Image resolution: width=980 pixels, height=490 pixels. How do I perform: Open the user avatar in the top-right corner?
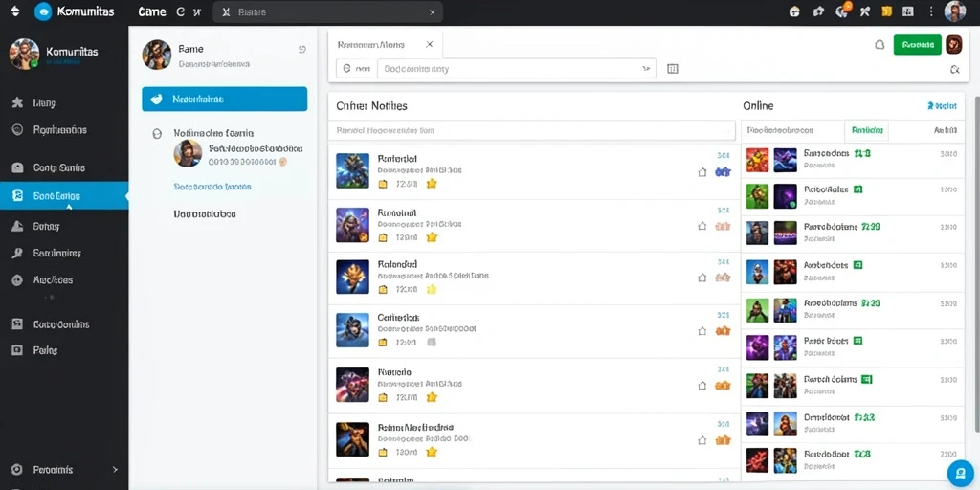pos(955,11)
